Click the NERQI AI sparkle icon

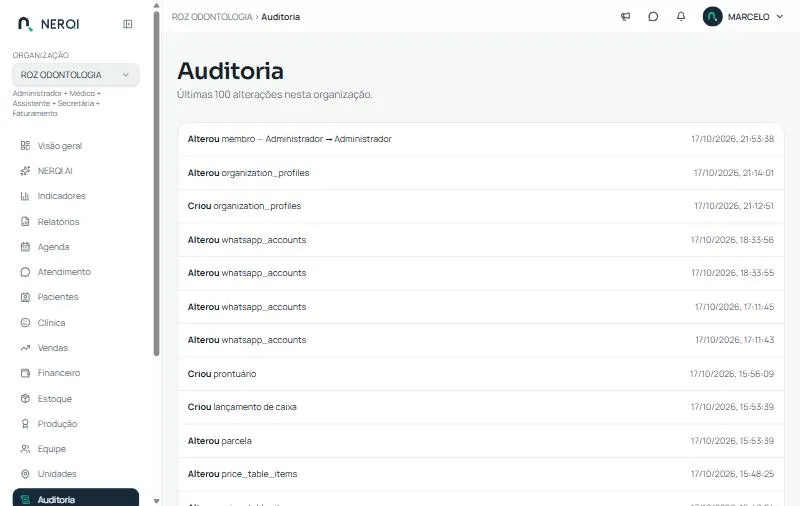point(25,171)
